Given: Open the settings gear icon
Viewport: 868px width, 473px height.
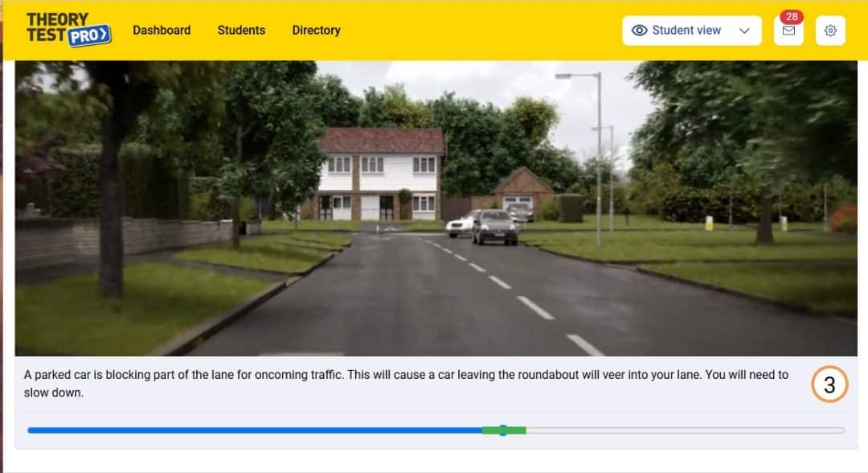Looking at the screenshot, I should point(829,31).
